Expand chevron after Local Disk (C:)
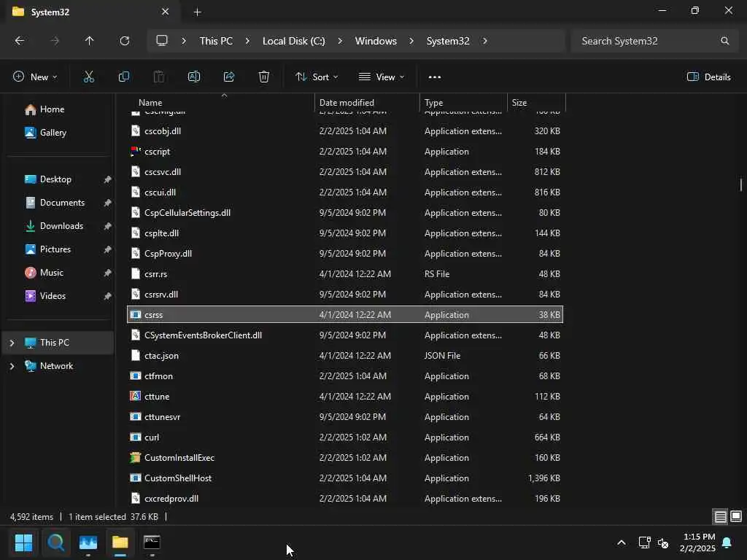747x560 pixels. tap(340, 41)
